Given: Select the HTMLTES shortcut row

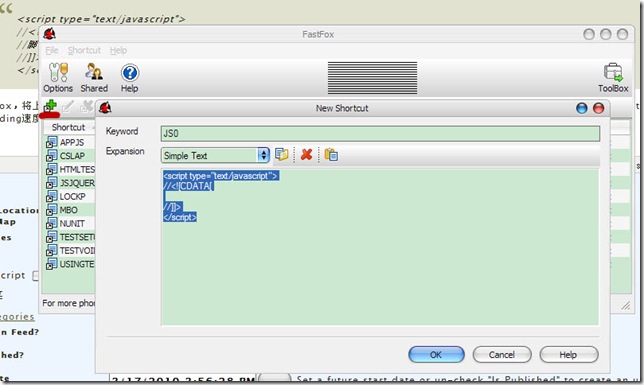Looking at the screenshot, I should 70,170.
